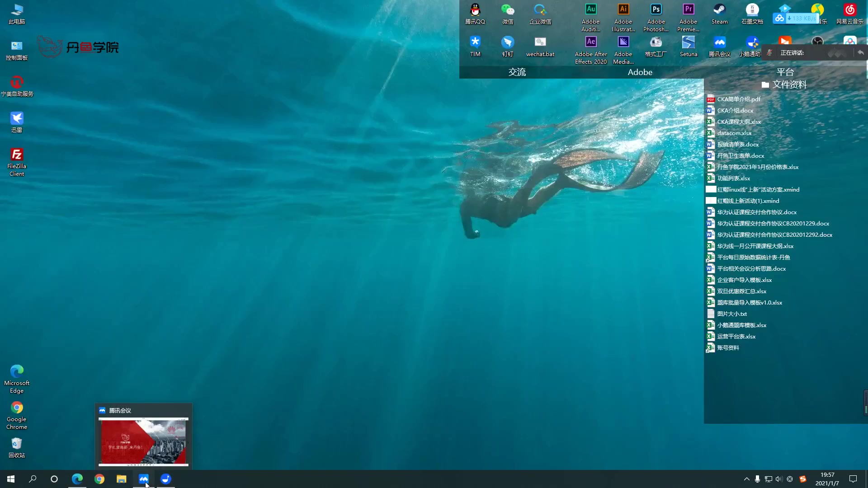Toggle the muted microphone in meeting bar
This screenshot has width=868, height=488.
(769, 53)
